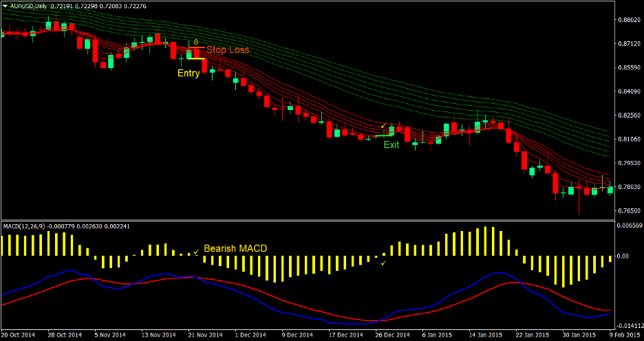Click the checkmark below the MACD zero line
Screen dimensions: 644x341
384,263
